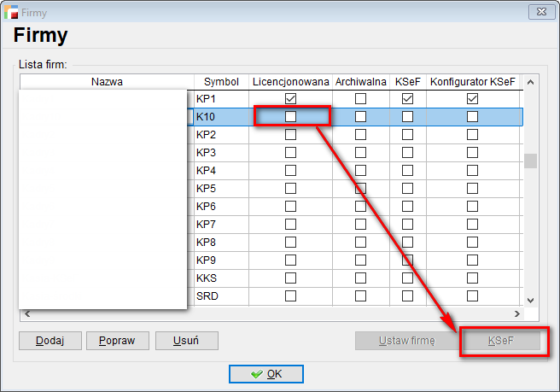This screenshot has height=392, width=560.
Task: Check KSeF checkbox for KP9 row
Action: coord(407,260)
